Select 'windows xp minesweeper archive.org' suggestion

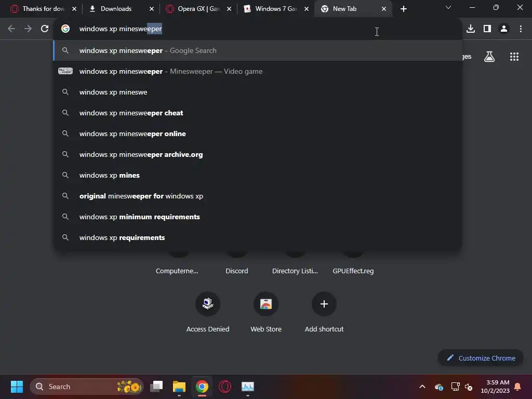point(258,154)
